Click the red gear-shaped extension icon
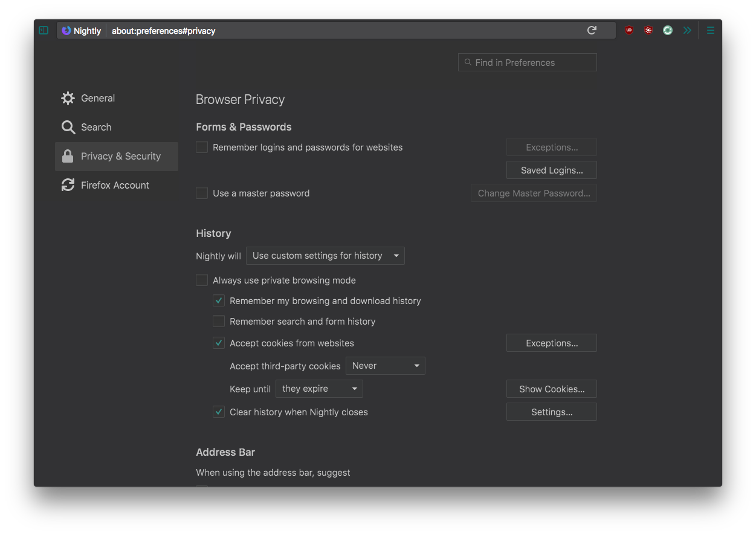The width and height of the screenshot is (756, 535). [648, 30]
